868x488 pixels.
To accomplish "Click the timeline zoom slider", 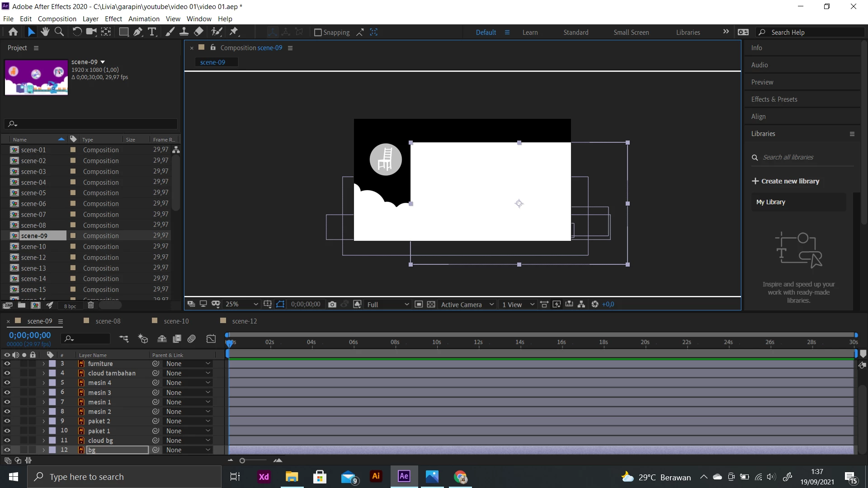I will tap(243, 460).
